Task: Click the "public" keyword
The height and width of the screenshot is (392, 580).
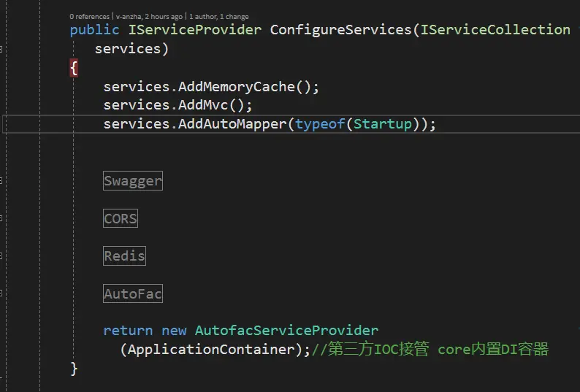Action: click(x=95, y=30)
